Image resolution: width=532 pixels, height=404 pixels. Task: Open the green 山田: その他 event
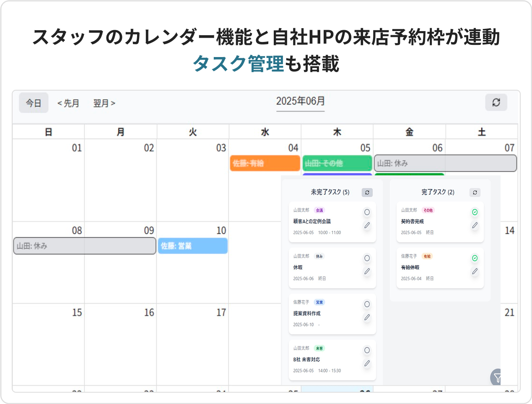(x=337, y=163)
